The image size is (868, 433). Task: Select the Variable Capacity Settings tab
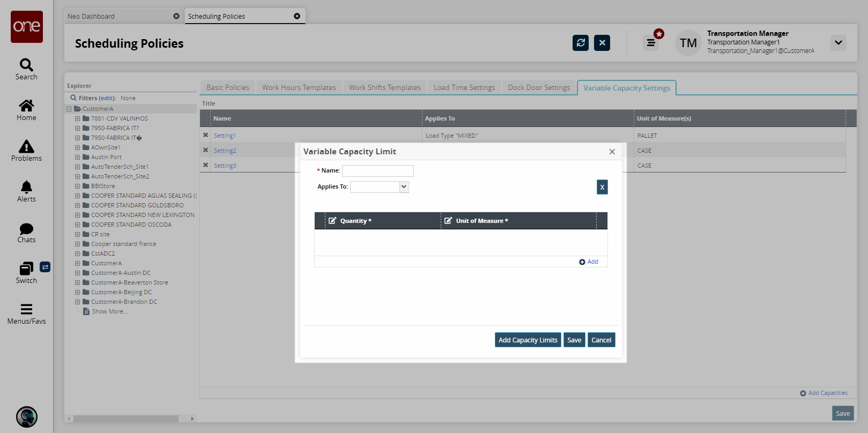[627, 88]
